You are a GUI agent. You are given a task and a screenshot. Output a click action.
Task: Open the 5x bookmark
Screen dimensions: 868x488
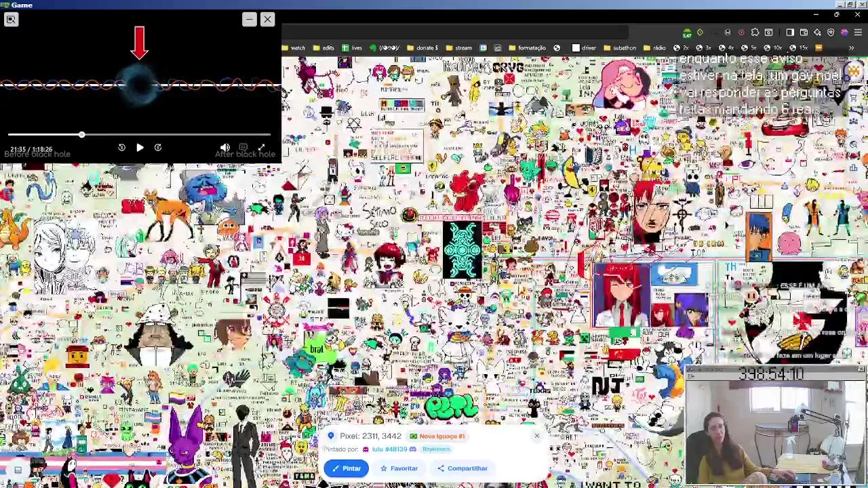point(749,48)
